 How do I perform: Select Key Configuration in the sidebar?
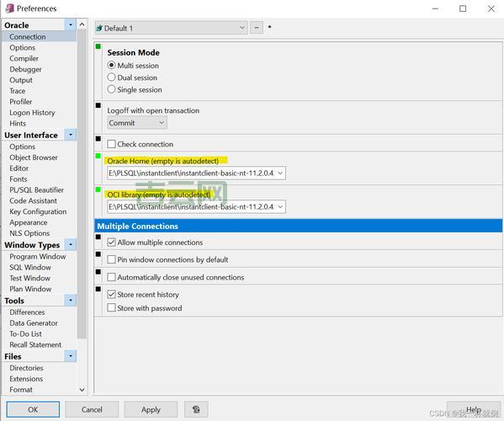38,211
